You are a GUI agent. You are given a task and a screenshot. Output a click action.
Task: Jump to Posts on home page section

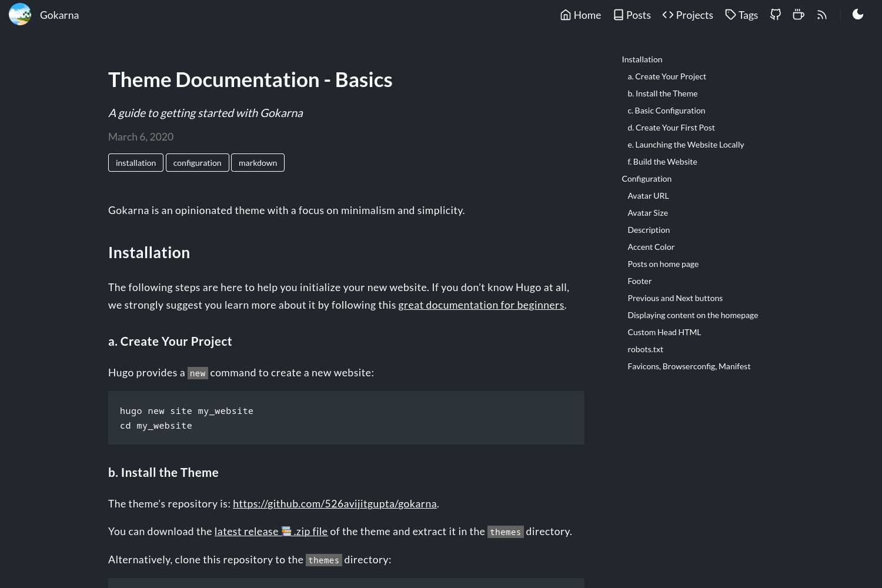[x=663, y=264]
